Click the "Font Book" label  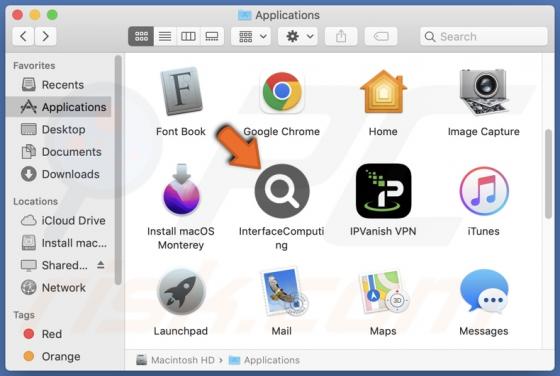tap(181, 131)
